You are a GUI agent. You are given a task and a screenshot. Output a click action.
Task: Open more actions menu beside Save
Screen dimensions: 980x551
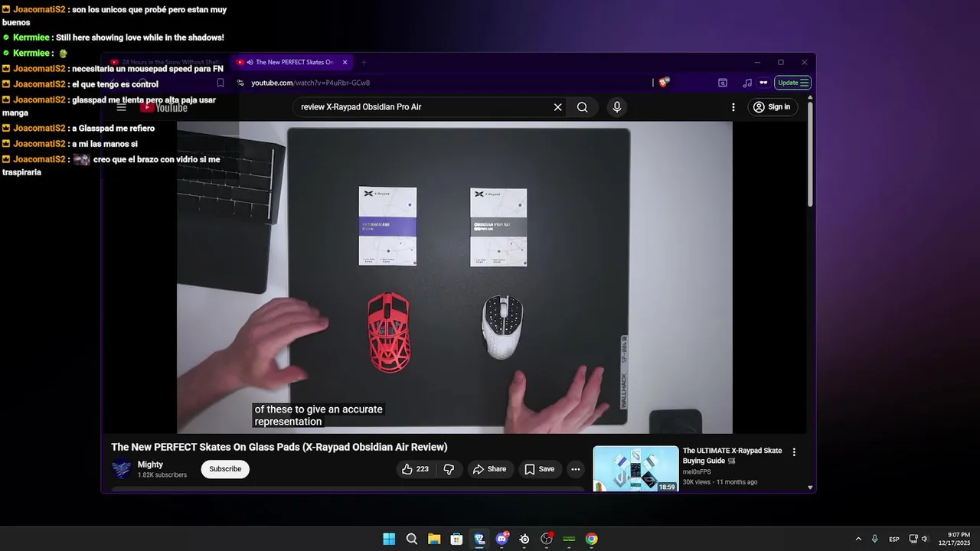[576, 469]
